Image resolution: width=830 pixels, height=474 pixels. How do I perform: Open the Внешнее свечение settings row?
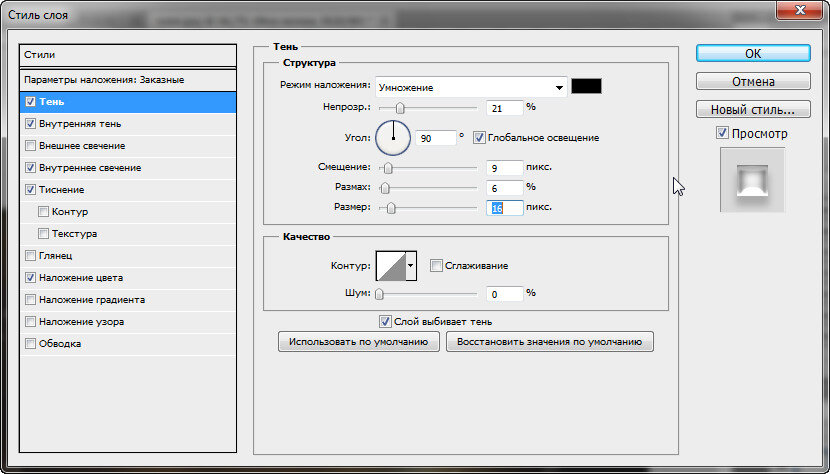point(128,146)
